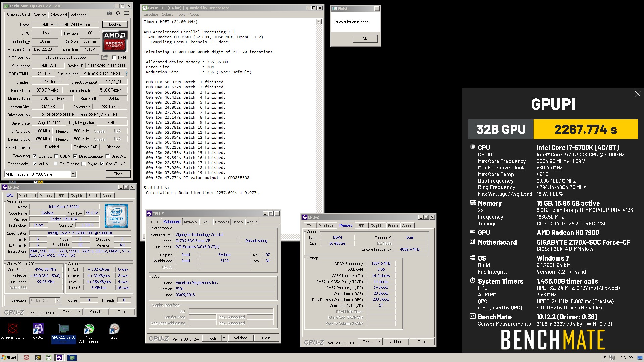Screen dimensions: 644x362
Task: Click Validate in the CPU tab CPU-Z window
Action: (96, 312)
